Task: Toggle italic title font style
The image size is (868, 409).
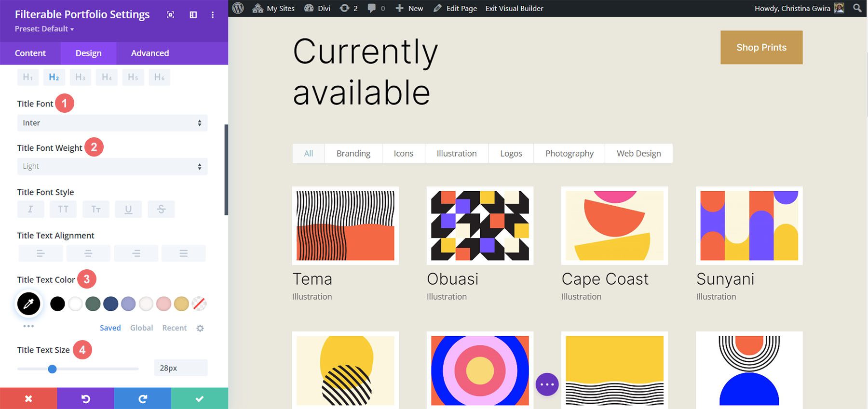Action: point(30,209)
